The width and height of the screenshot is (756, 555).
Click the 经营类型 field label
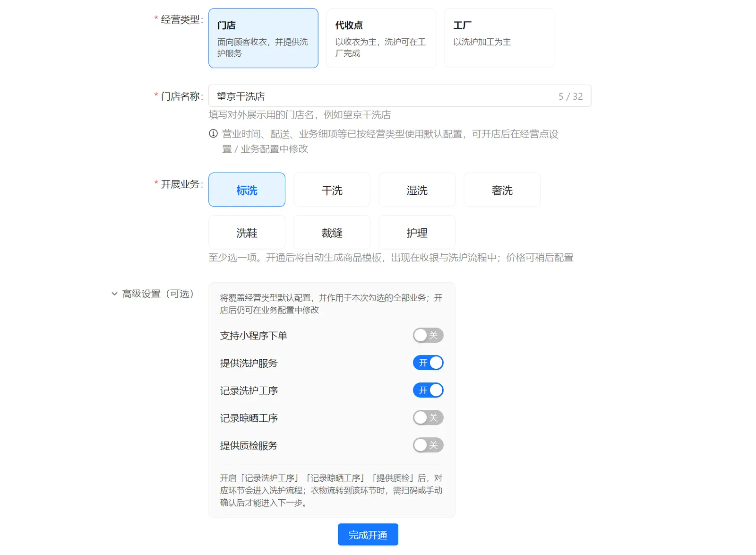coord(181,19)
